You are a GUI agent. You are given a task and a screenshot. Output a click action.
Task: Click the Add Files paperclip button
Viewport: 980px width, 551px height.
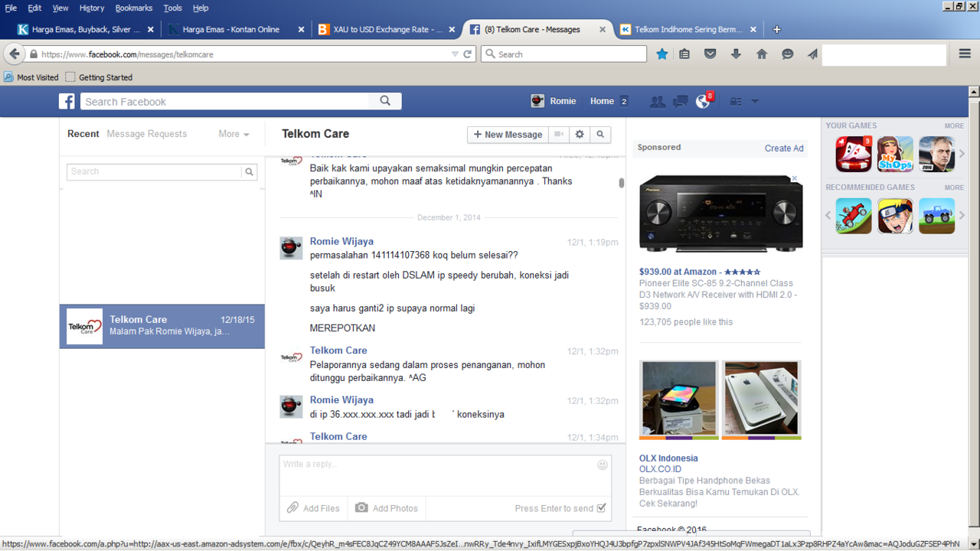point(313,508)
